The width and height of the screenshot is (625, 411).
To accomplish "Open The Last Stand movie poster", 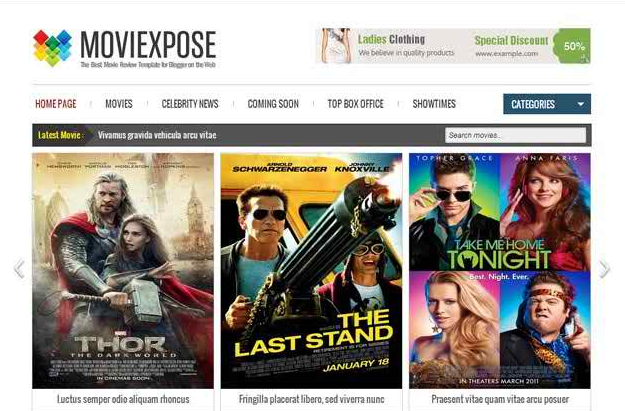I will pos(311,271).
